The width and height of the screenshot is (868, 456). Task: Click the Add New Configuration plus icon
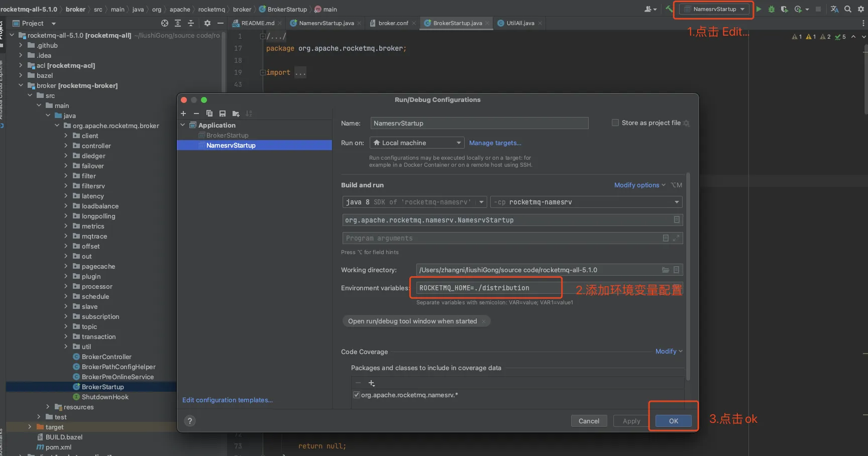[183, 113]
